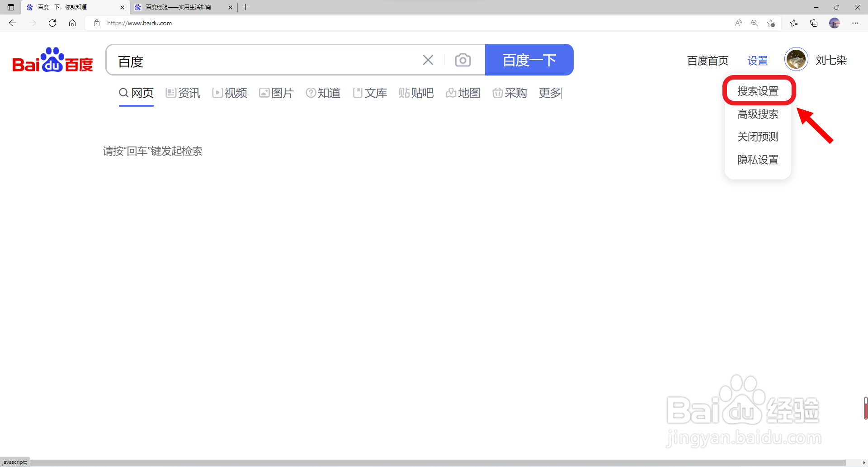Open image search via the camera icon
This screenshot has height=467, width=868.
click(462, 60)
